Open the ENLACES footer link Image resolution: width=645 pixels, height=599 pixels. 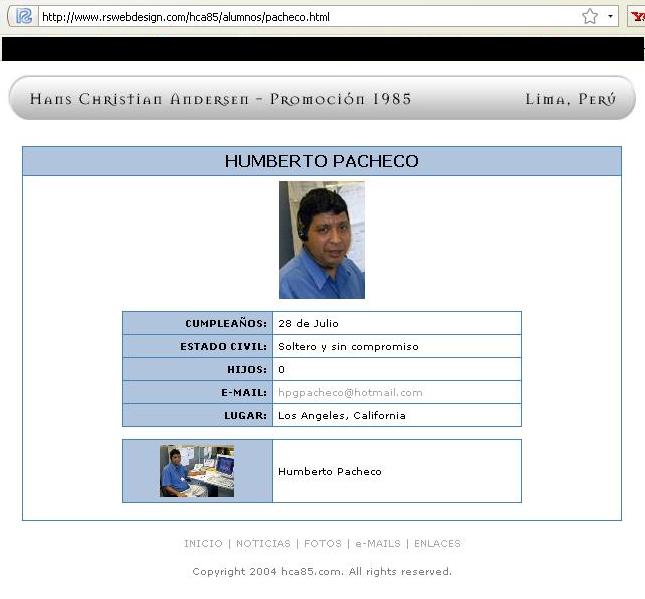coord(437,543)
